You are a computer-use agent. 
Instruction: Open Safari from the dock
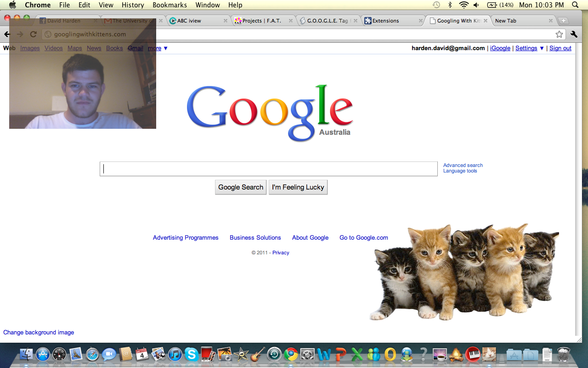(92, 354)
